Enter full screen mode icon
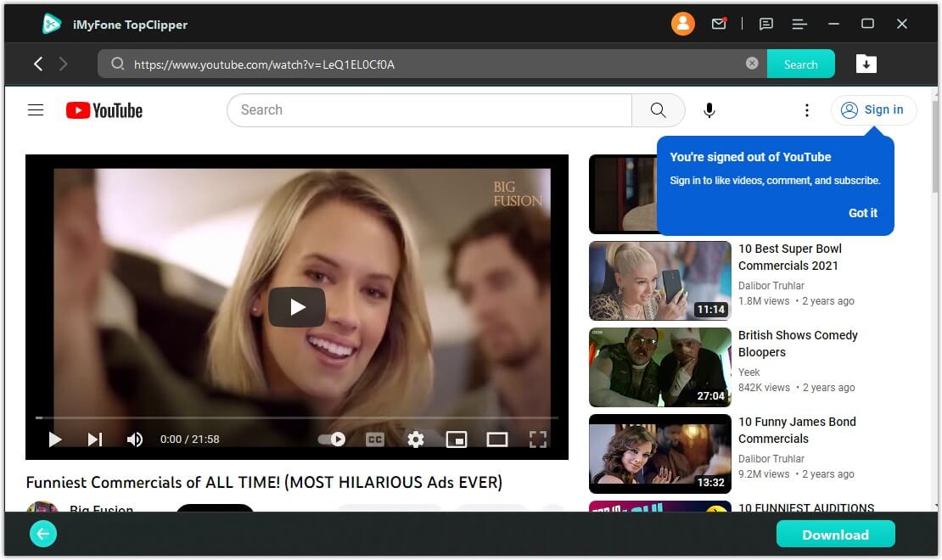 538,440
